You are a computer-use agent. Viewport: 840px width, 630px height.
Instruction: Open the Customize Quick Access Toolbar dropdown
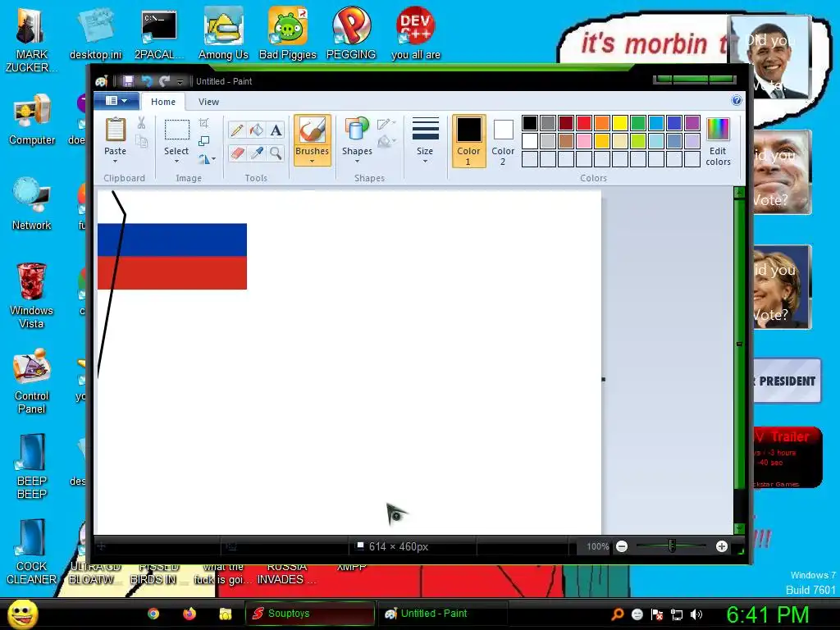(x=180, y=81)
